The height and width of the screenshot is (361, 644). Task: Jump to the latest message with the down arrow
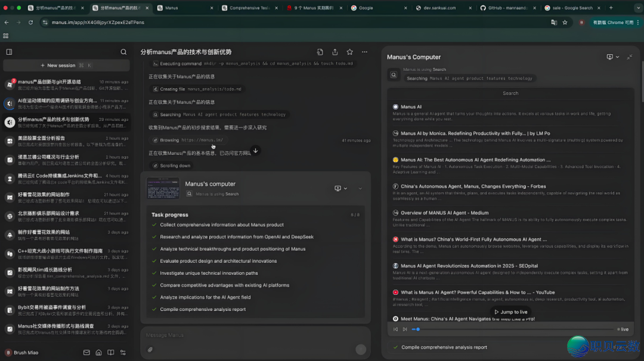click(255, 151)
